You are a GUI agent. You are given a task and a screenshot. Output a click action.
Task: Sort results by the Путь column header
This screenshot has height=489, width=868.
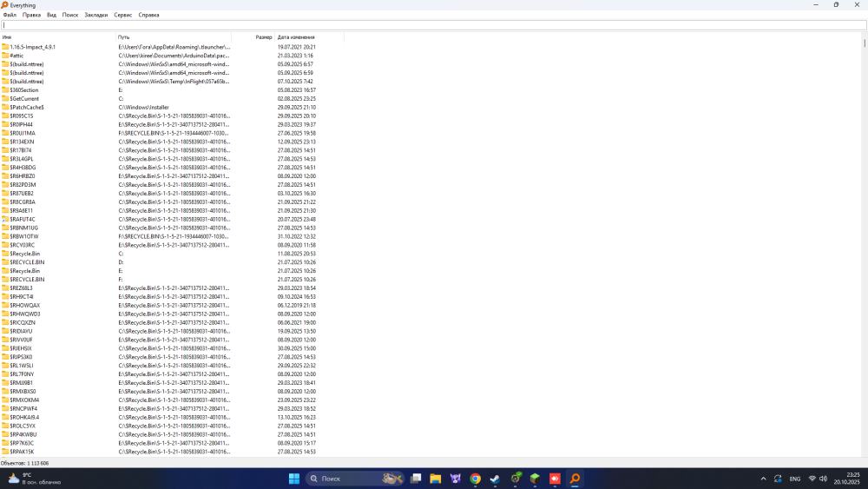point(174,37)
